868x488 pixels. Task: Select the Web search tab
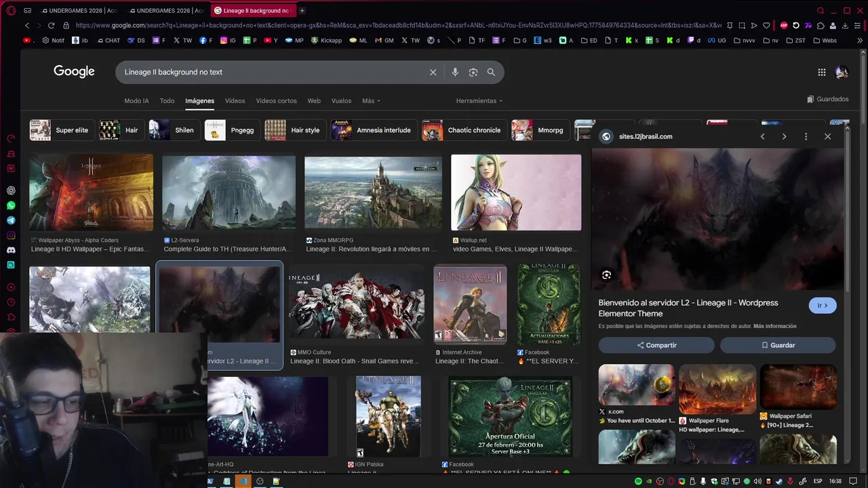[314, 101]
